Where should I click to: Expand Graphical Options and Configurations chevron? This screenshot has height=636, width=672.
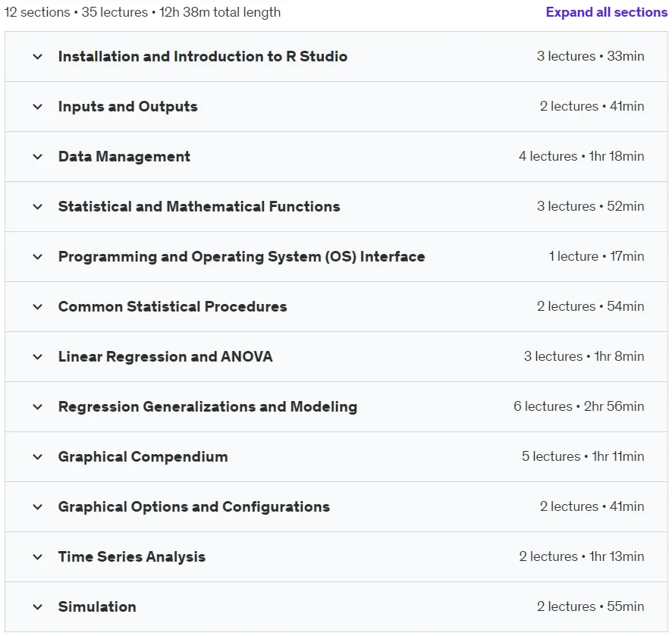coord(38,507)
